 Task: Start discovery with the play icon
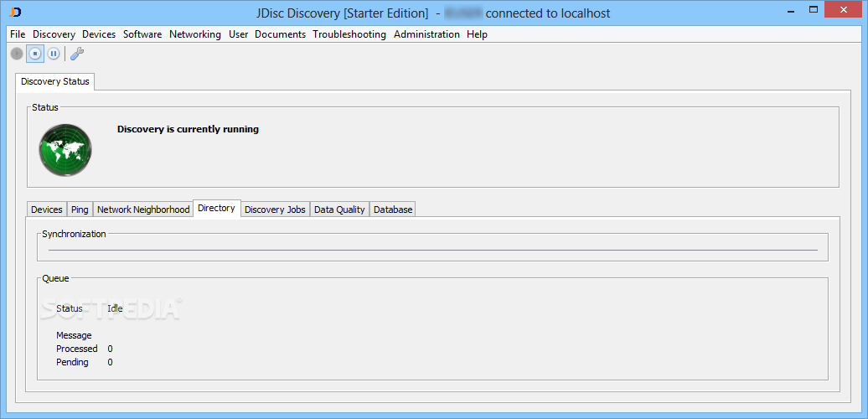click(x=17, y=54)
